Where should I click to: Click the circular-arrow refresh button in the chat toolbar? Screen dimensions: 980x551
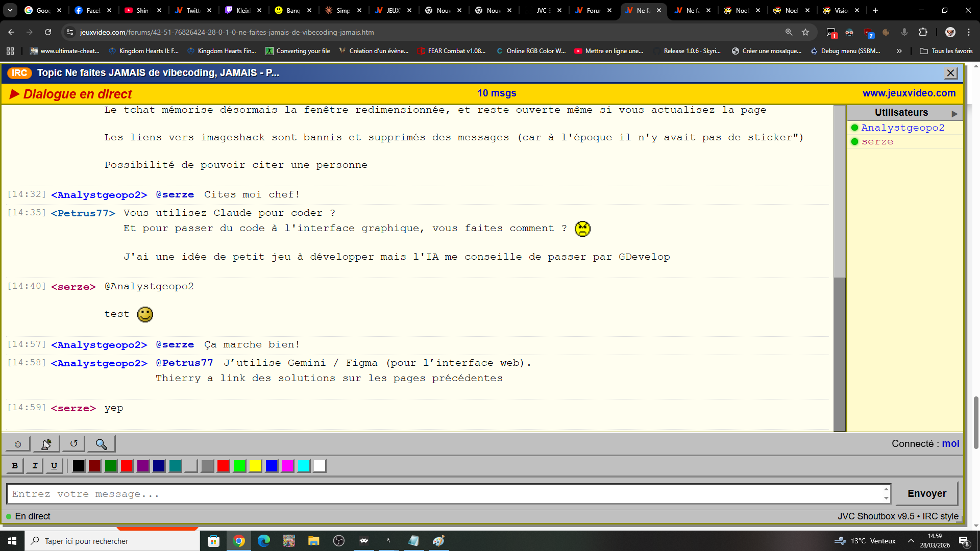click(x=73, y=444)
